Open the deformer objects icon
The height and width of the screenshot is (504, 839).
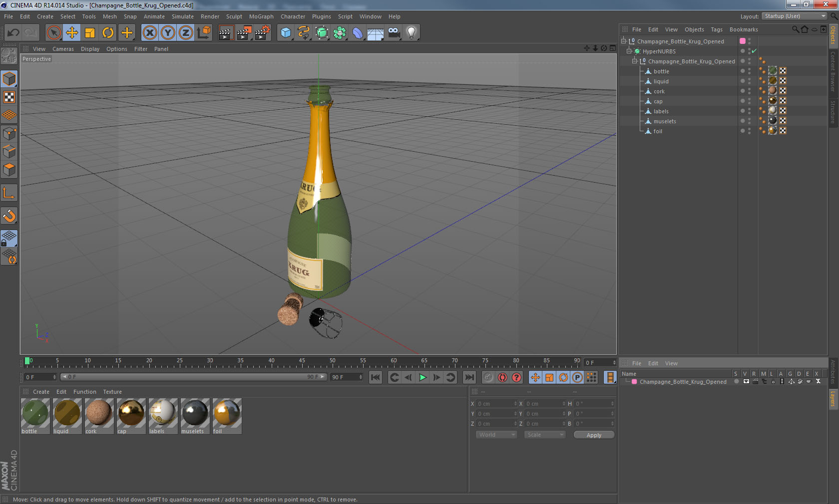click(x=358, y=33)
